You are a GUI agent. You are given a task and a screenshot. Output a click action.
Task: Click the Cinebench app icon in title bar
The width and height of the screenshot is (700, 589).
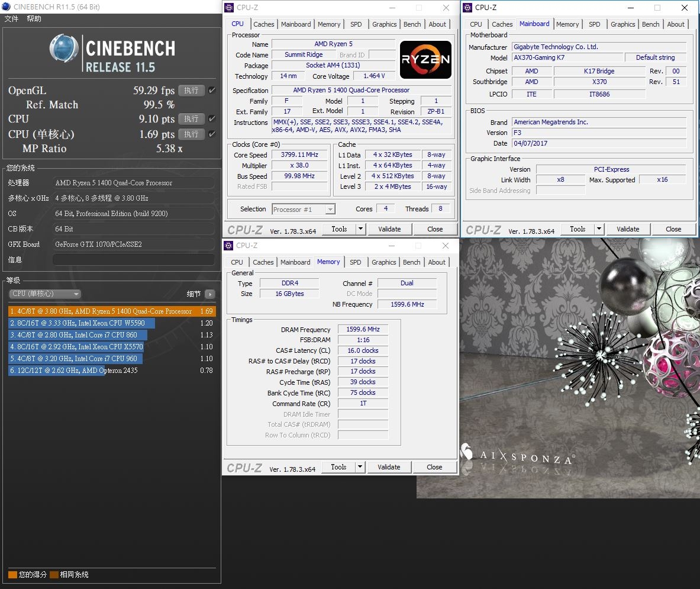[7, 7]
